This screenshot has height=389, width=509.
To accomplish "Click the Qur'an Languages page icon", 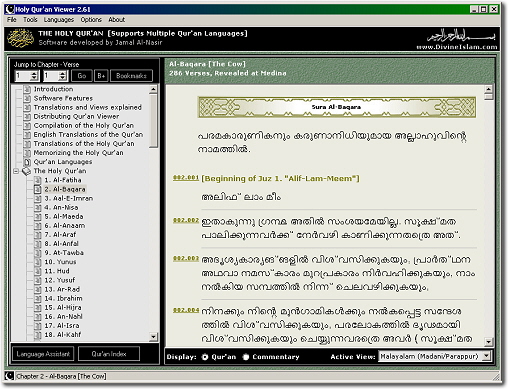I will point(27,162).
